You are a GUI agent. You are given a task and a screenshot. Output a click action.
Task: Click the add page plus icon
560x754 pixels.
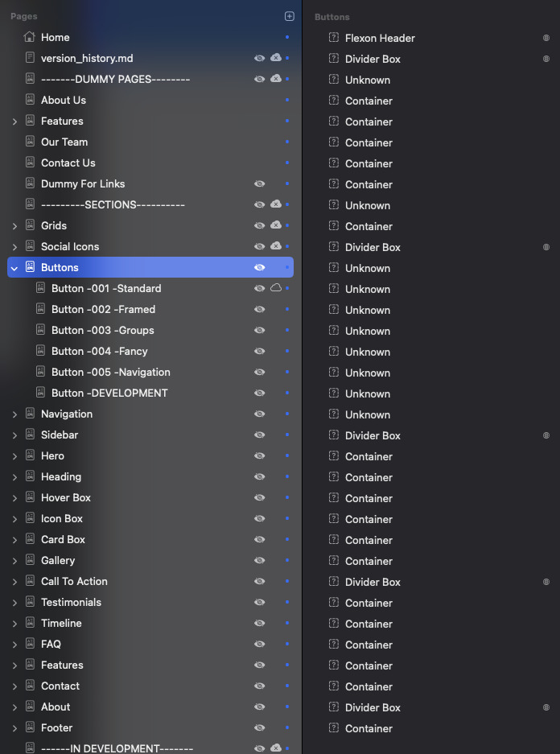290,16
